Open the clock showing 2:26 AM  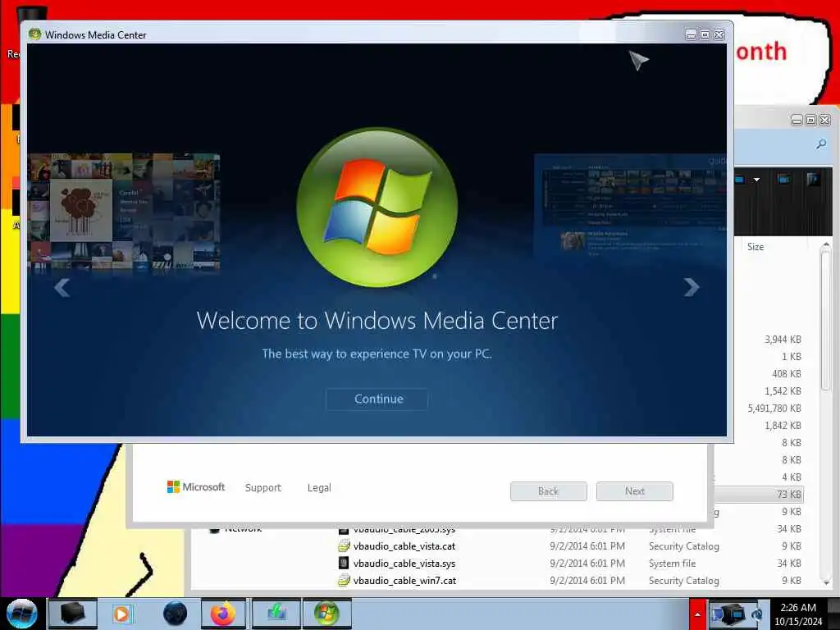(797, 614)
